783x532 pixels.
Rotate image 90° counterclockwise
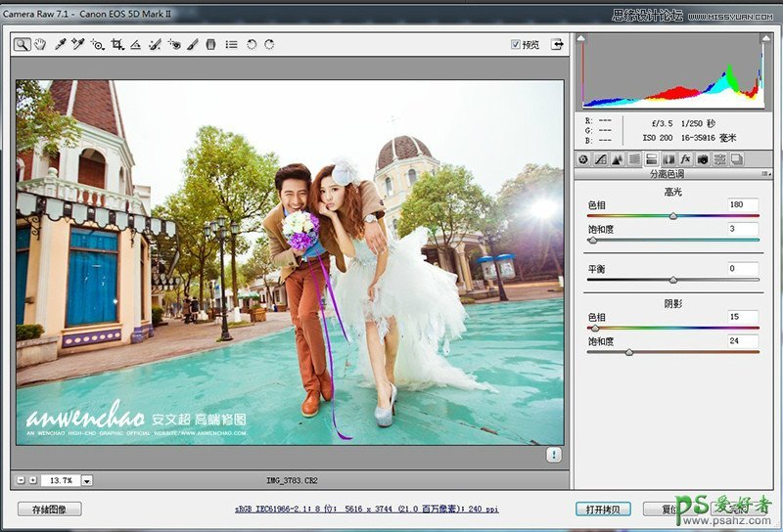click(x=252, y=44)
